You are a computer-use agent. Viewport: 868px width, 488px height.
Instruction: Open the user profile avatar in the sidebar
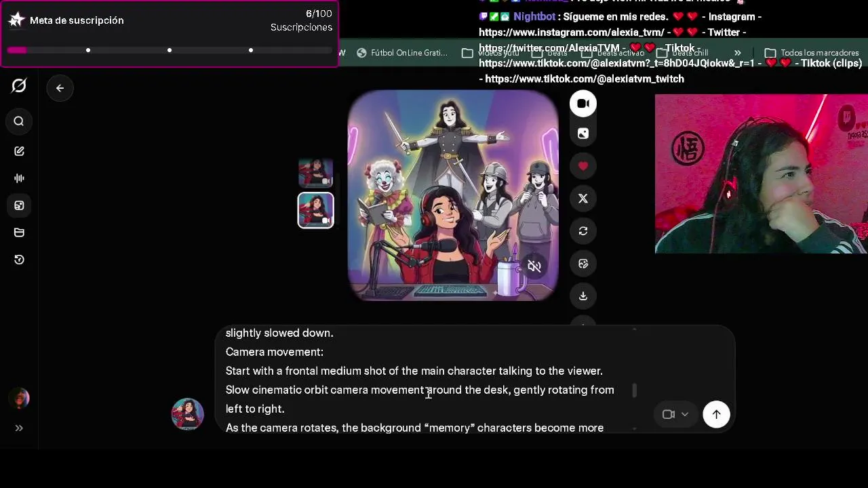coord(20,398)
